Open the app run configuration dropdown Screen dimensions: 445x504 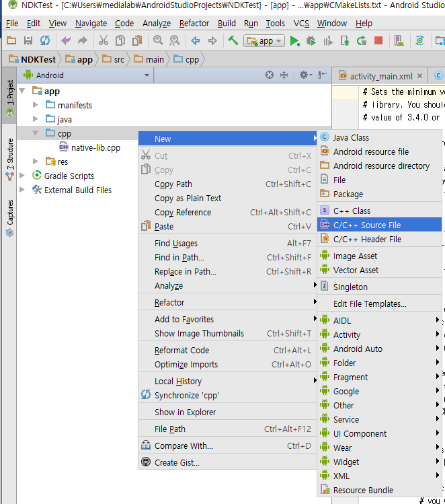(x=264, y=41)
